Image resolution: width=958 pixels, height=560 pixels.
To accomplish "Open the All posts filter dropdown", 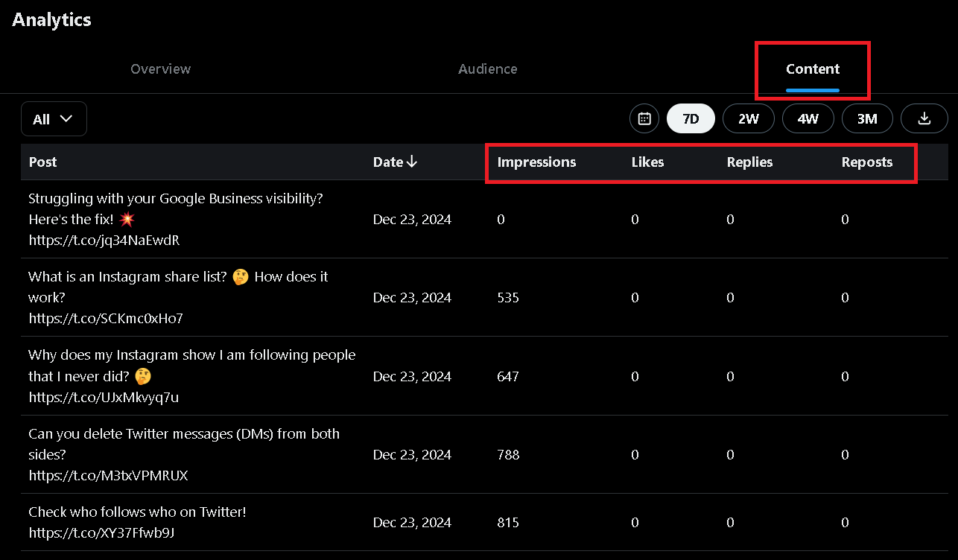I will (54, 118).
